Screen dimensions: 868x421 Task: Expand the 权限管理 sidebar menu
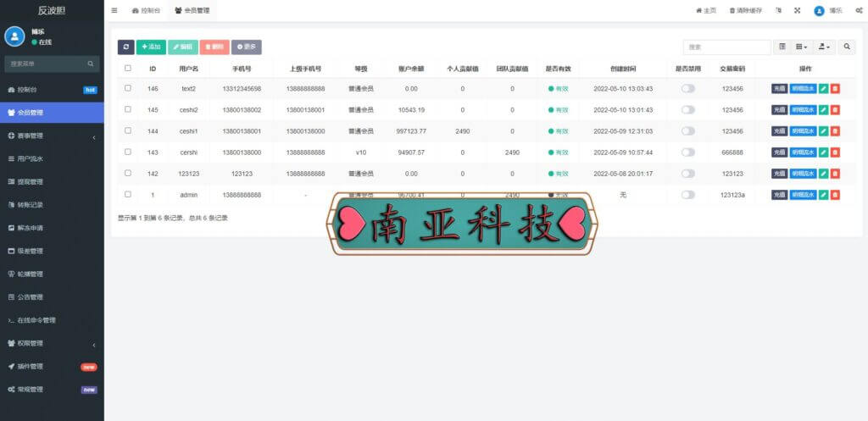click(x=52, y=343)
